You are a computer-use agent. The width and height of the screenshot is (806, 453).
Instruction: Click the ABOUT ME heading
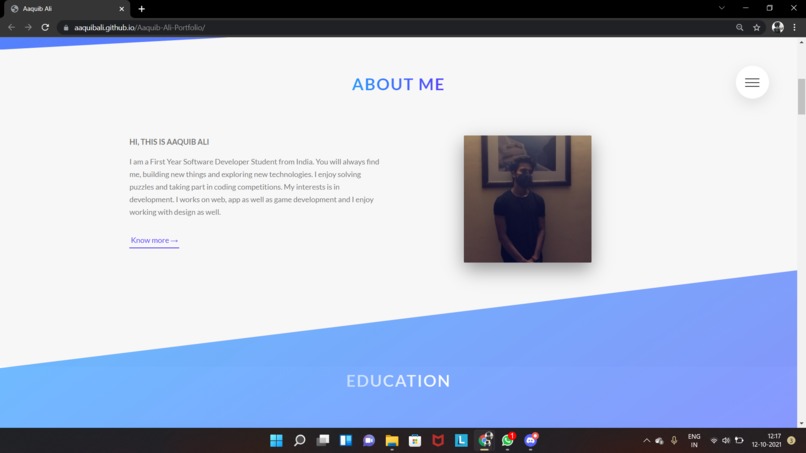398,84
